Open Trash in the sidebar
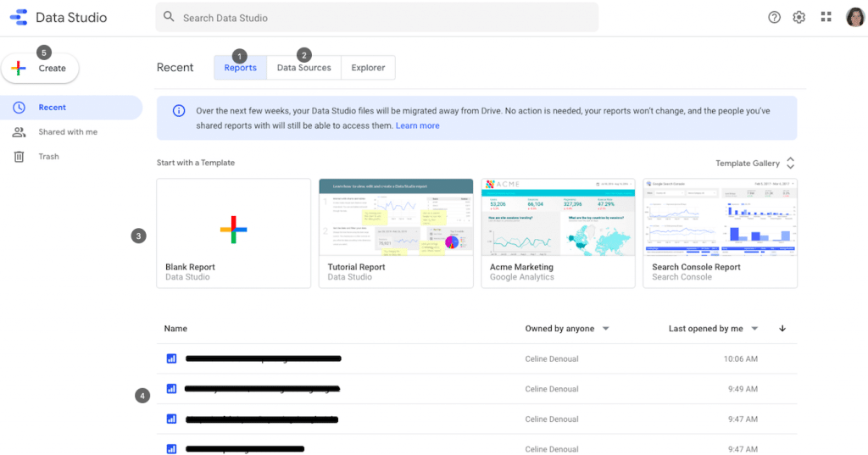 pyautogui.click(x=71, y=157)
